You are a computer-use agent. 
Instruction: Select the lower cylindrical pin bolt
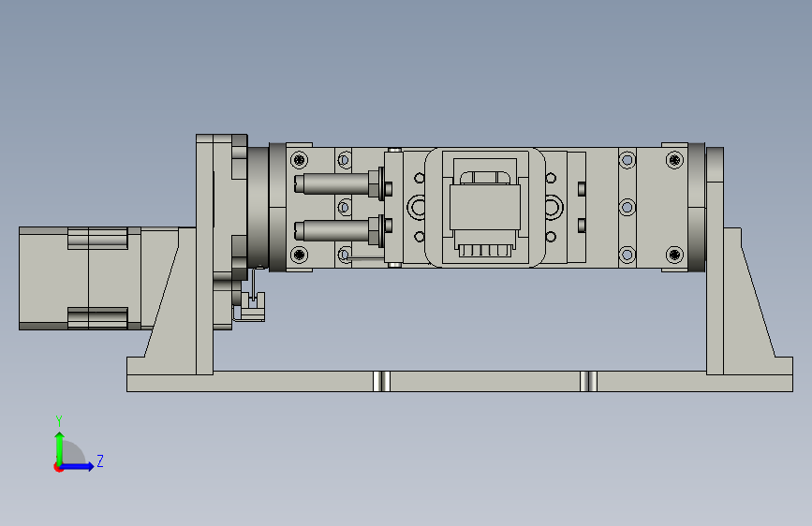tap(339, 230)
